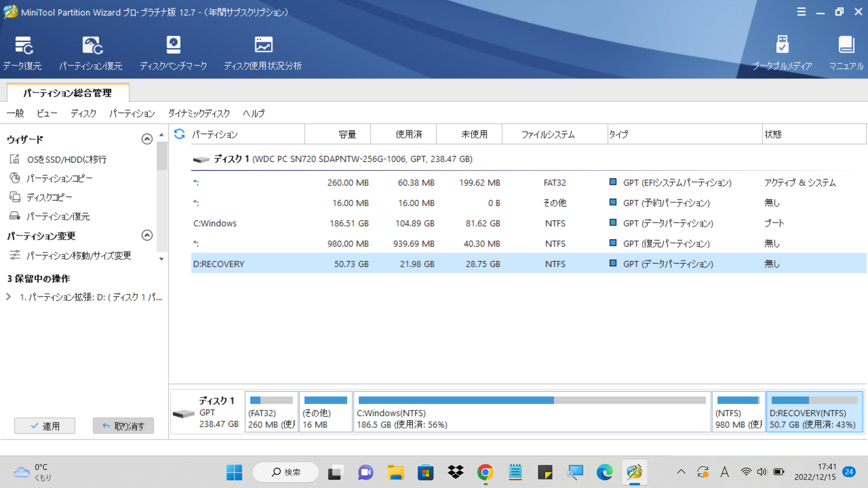
Task: Collapse the Partition Change (パーティション変更) section
Action: [x=147, y=235]
